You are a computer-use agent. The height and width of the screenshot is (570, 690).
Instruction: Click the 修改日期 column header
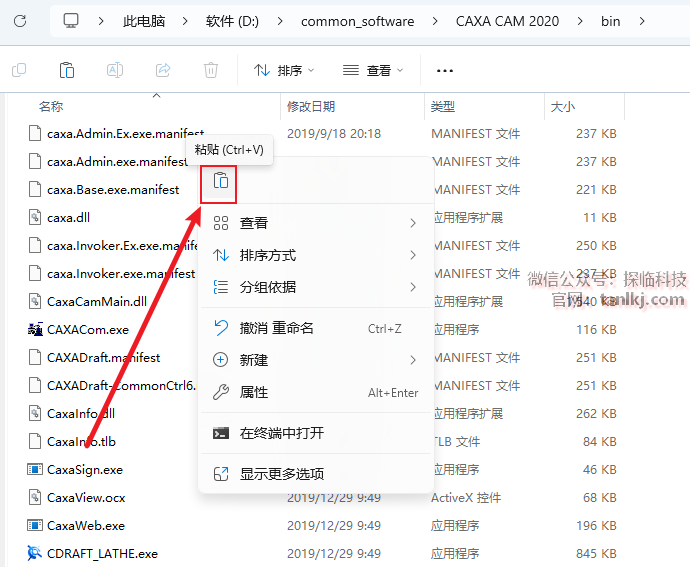[312, 106]
